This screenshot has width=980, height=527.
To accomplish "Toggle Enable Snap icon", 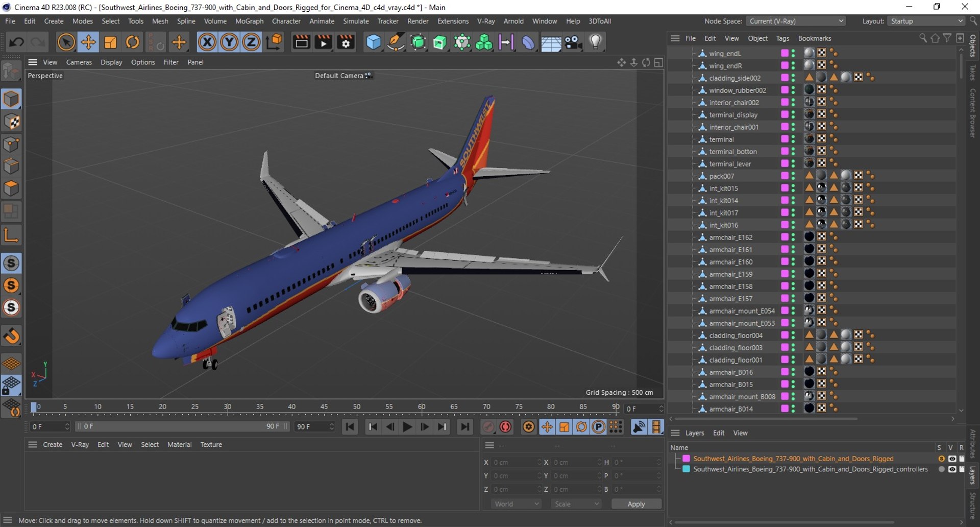I will [x=11, y=336].
